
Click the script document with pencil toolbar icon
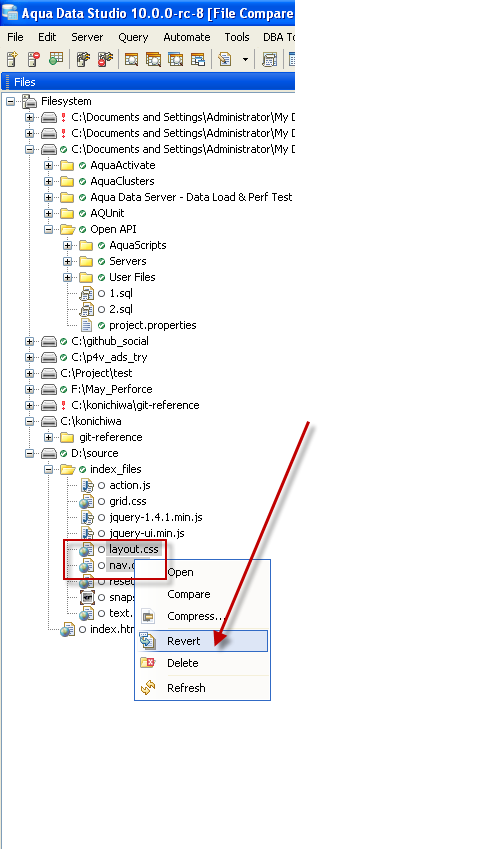point(225,59)
